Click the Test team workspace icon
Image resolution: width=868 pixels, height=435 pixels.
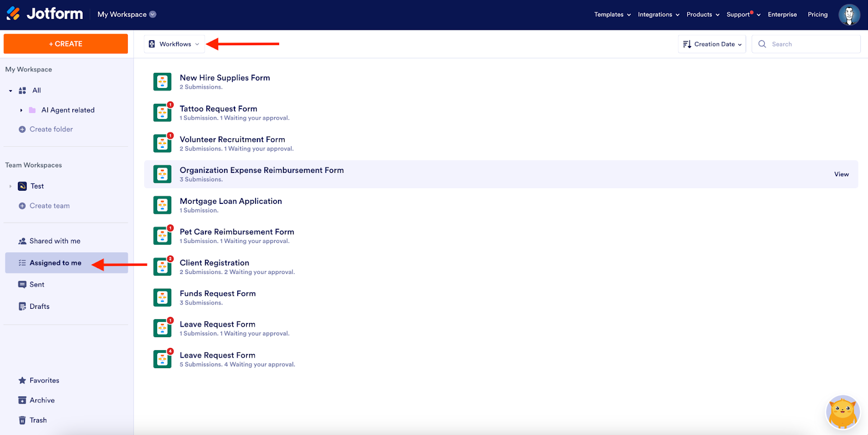point(22,186)
